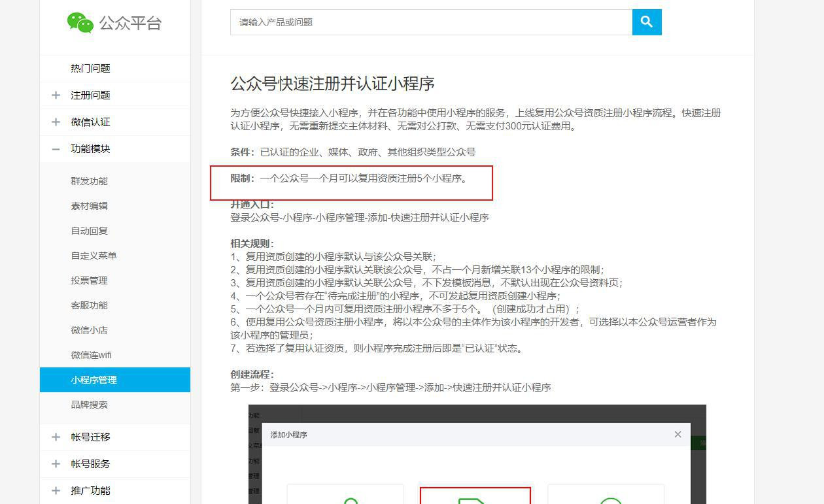Click the 条件 line about certified accounts
Image resolution: width=824 pixels, height=504 pixels.
[x=353, y=152]
